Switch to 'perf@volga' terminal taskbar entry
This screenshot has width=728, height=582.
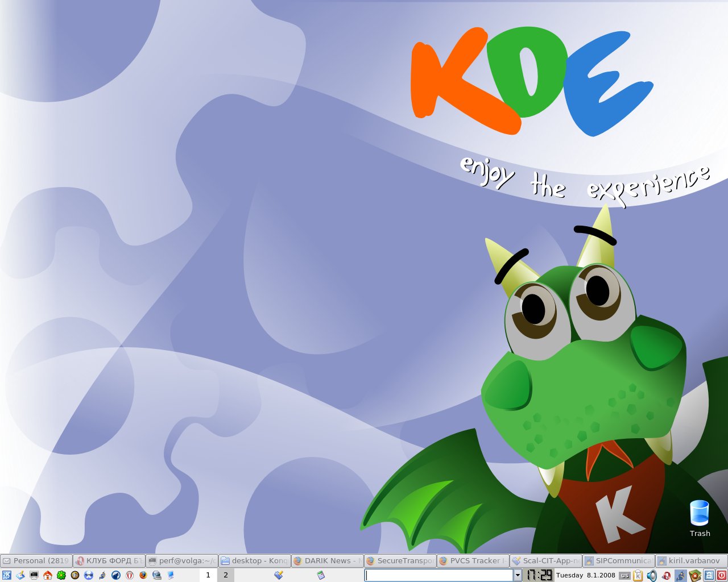(x=182, y=560)
